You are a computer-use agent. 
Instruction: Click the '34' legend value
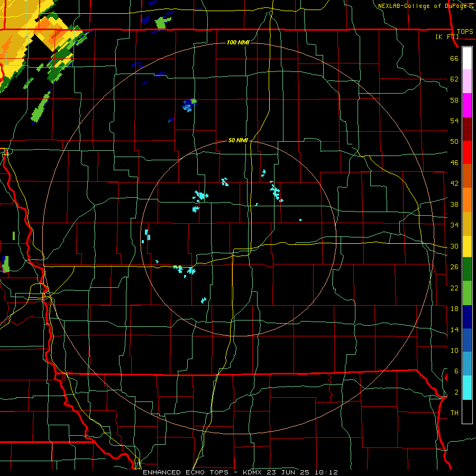(x=454, y=225)
